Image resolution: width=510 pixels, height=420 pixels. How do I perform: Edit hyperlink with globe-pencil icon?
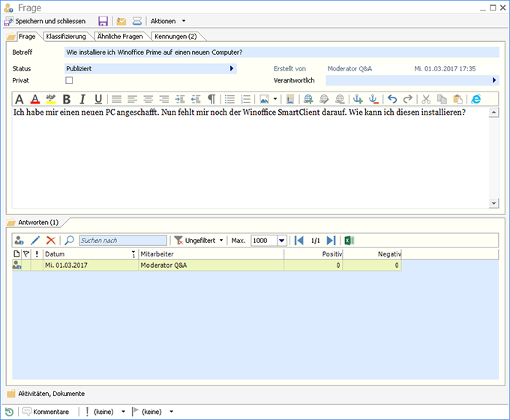click(x=324, y=99)
